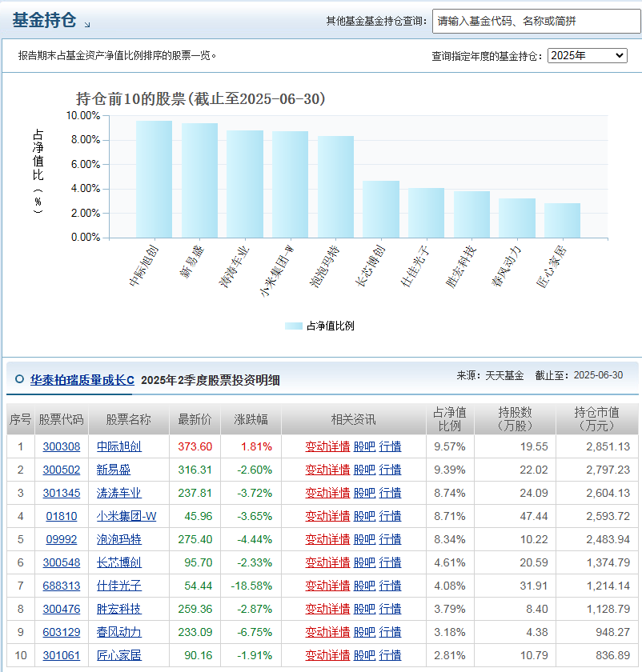Open stock name 涛涛车业 link
This screenshot has width=642, height=672.
[x=118, y=493]
